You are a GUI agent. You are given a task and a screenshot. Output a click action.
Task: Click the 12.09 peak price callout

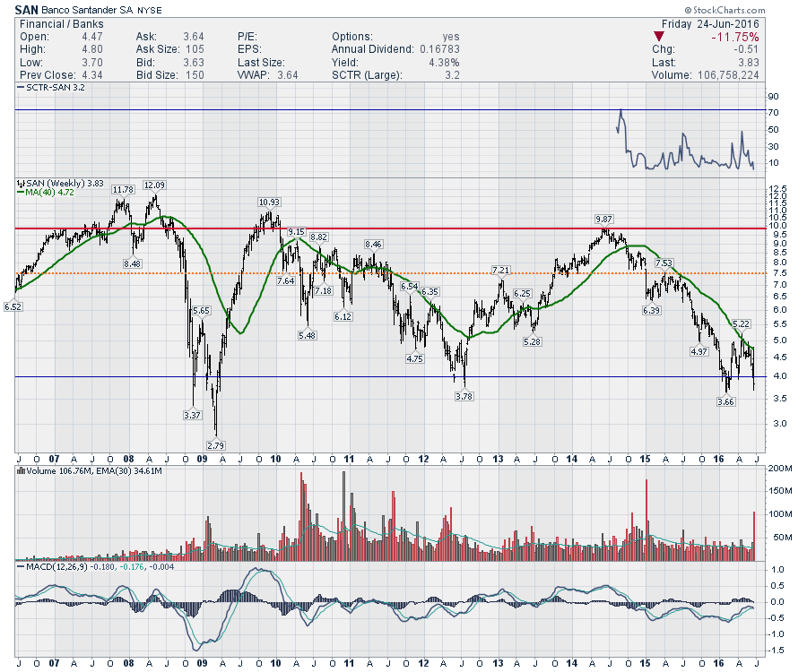coord(155,185)
